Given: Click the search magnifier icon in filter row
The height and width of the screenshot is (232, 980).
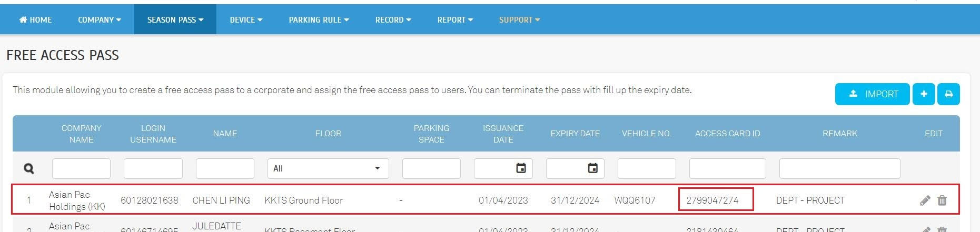Looking at the screenshot, I should coord(29,169).
